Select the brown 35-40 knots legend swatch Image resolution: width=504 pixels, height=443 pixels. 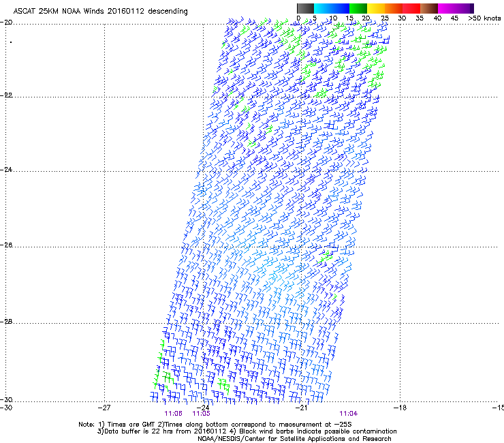click(x=429, y=8)
